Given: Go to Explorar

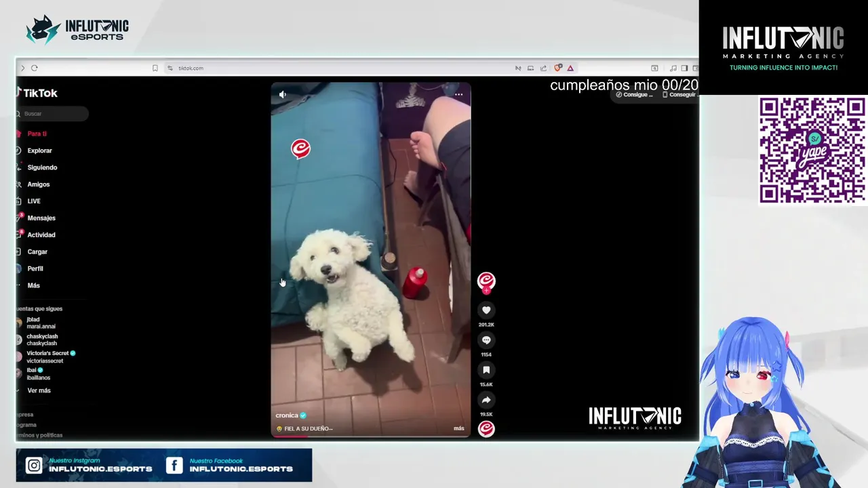Looking at the screenshot, I should 39,150.
